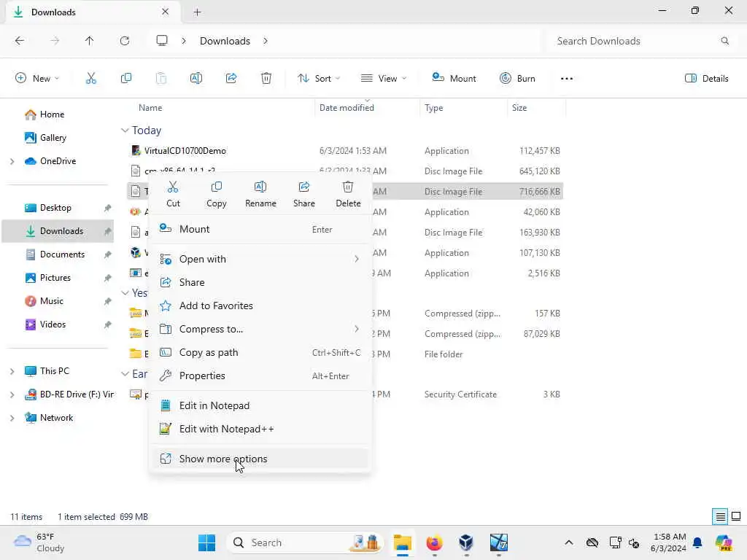Screen dimensions: 747x560
Task: Expand the This PC tree node
Action: click(x=12, y=371)
